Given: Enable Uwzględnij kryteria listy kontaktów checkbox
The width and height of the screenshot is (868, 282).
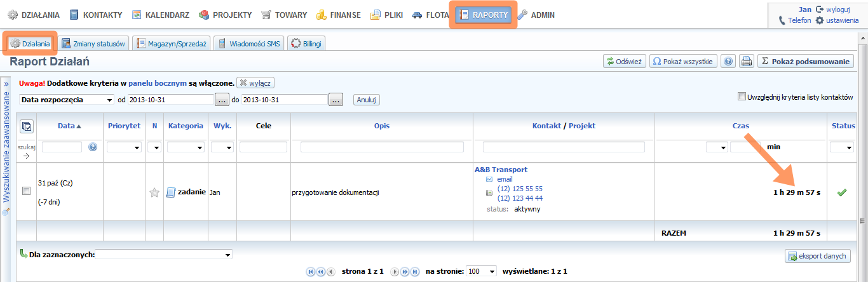Looking at the screenshot, I should (741, 97).
